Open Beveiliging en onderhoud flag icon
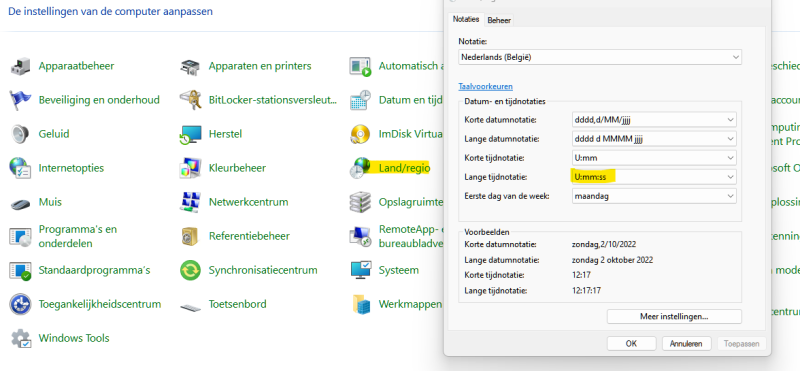The height and width of the screenshot is (371, 800). click(x=20, y=100)
